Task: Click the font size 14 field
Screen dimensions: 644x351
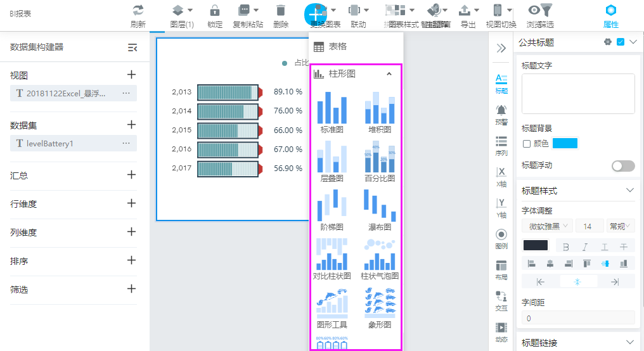Action: click(x=589, y=226)
